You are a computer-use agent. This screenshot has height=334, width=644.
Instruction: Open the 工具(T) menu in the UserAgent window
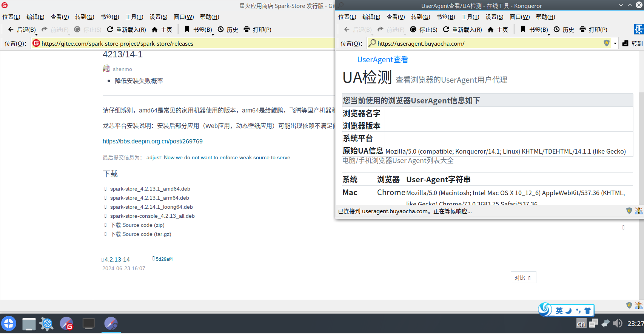pyautogui.click(x=470, y=17)
